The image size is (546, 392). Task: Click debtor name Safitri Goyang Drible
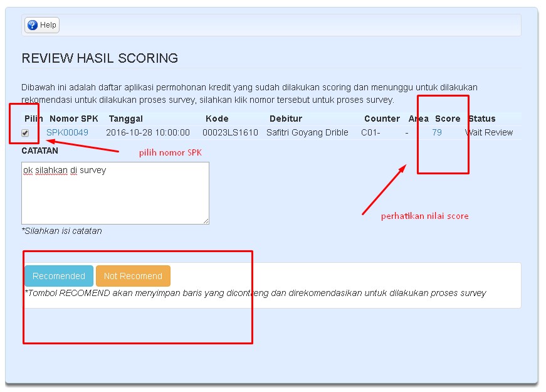(308, 132)
